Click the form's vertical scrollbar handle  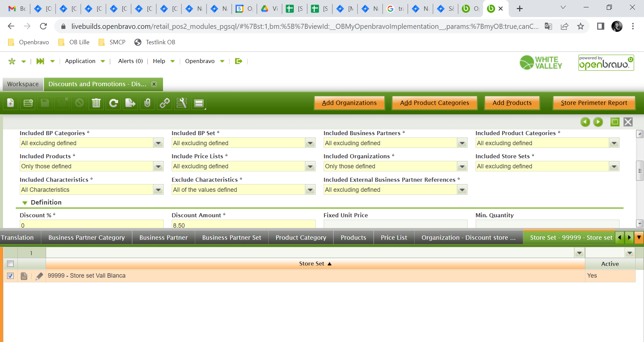(x=640, y=171)
